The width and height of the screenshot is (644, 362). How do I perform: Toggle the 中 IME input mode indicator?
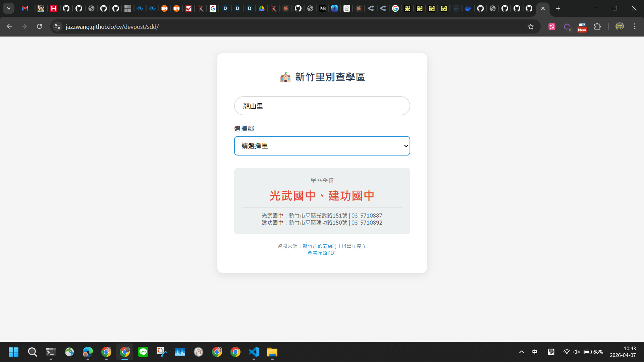(535, 352)
